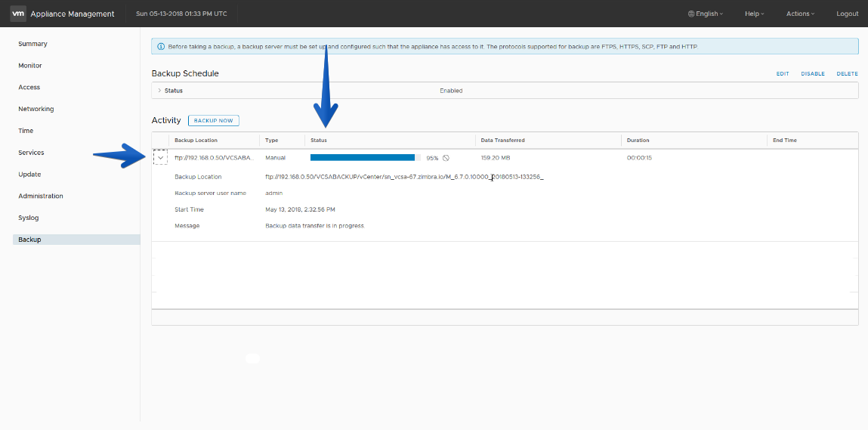
Task: Click the 00:00:15 duration value
Action: click(x=639, y=158)
